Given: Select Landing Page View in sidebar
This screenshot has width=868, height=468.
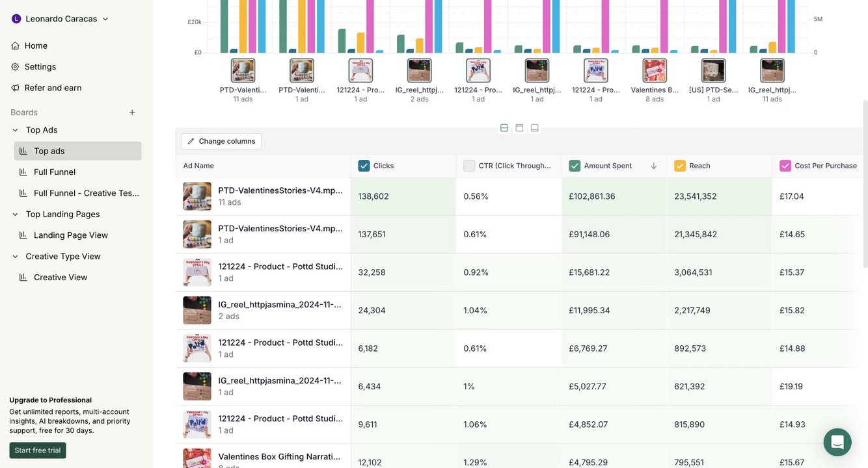Looking at the screenshot, I should (x=71, y=235).
